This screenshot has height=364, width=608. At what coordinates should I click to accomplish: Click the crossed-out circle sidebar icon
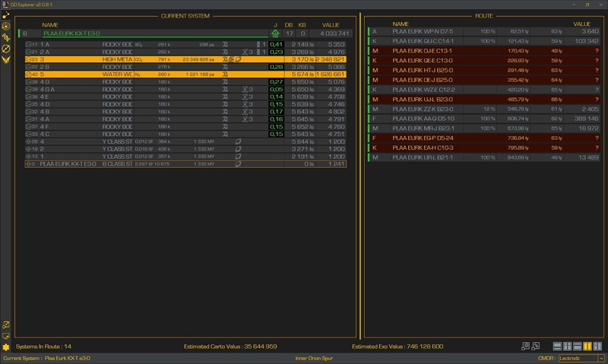click(x=6, y=48)
